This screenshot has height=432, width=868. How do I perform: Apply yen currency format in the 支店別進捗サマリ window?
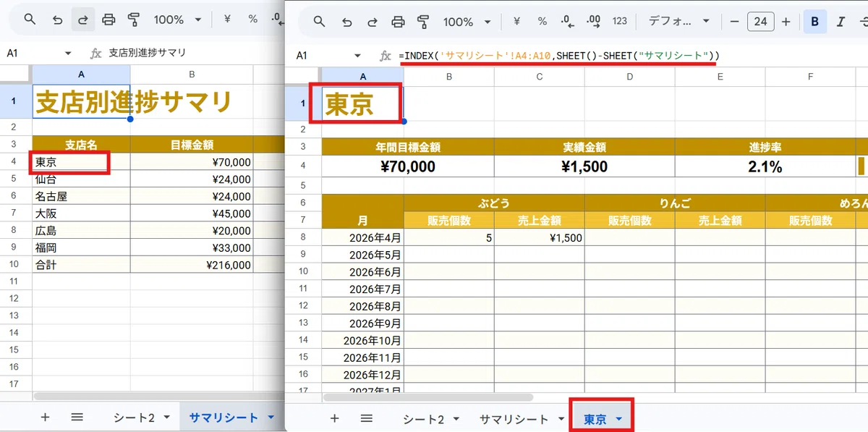coord(227,20)
